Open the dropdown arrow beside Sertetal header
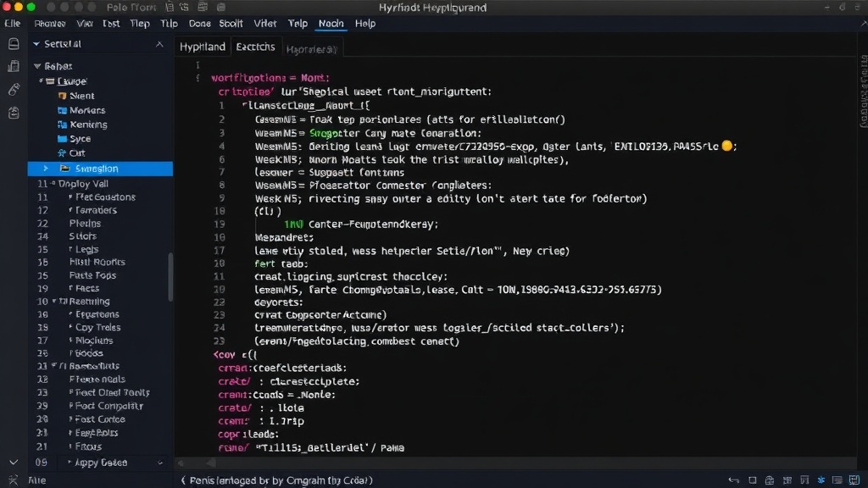 (36, 44)
